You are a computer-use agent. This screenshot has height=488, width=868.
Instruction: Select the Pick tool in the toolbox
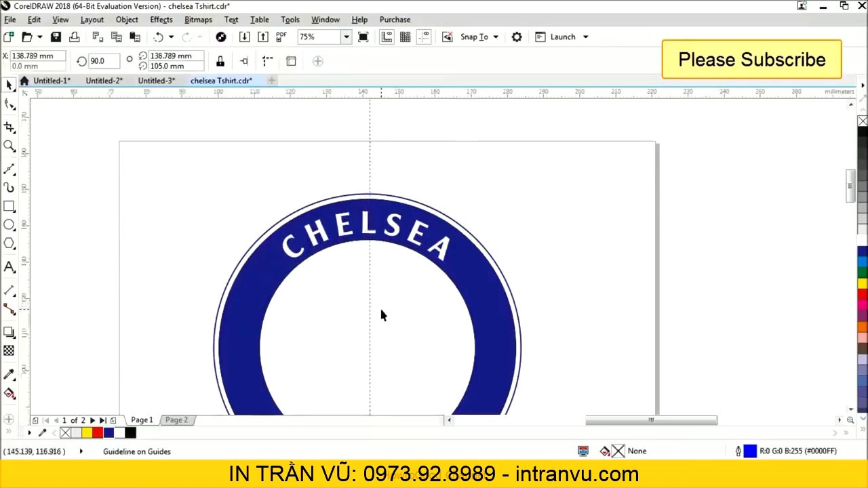click(9, 85)
